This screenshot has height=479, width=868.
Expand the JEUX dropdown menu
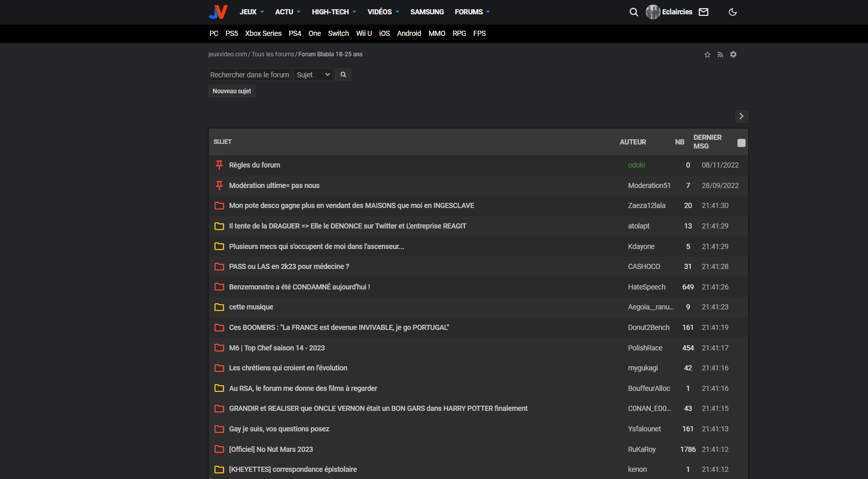251,12
